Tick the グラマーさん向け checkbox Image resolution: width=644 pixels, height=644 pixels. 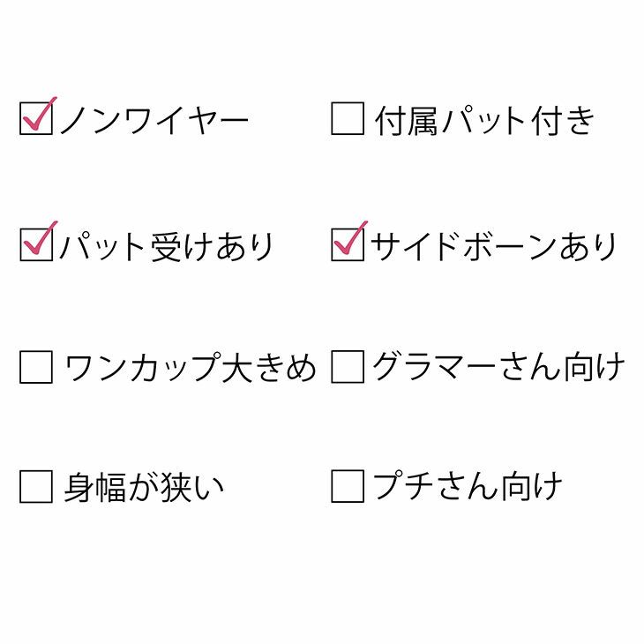click(x=348, y=367)
